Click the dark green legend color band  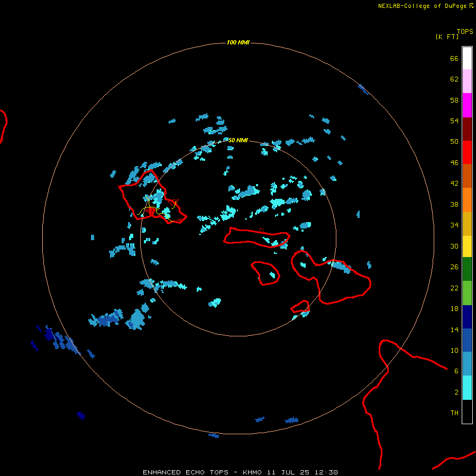click(x=467, y=269)
